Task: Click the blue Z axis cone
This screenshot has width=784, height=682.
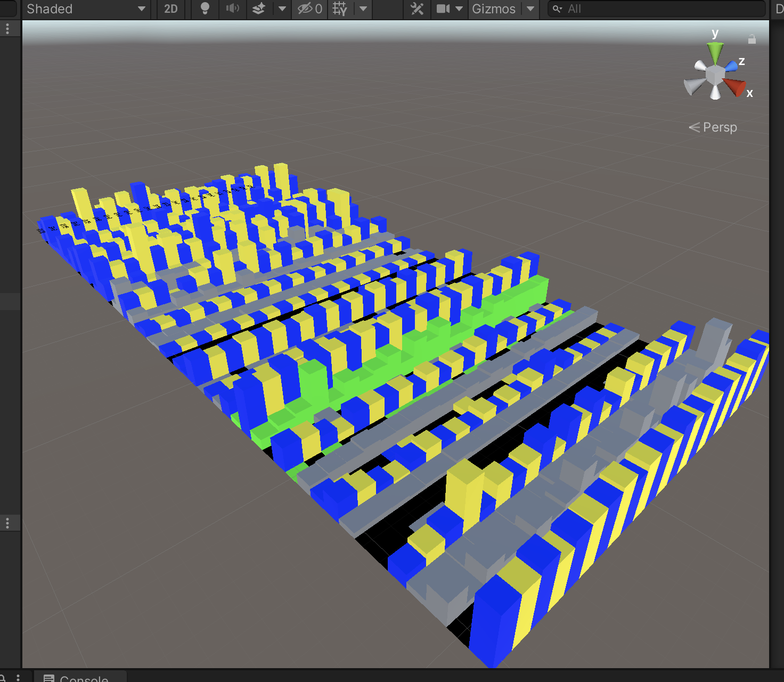Action: 731,66
